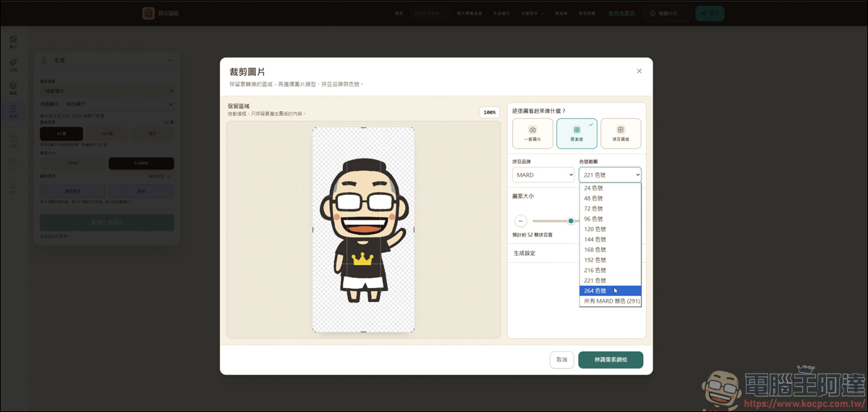Click the drag handle on 生成 panel

pos(43,60)
